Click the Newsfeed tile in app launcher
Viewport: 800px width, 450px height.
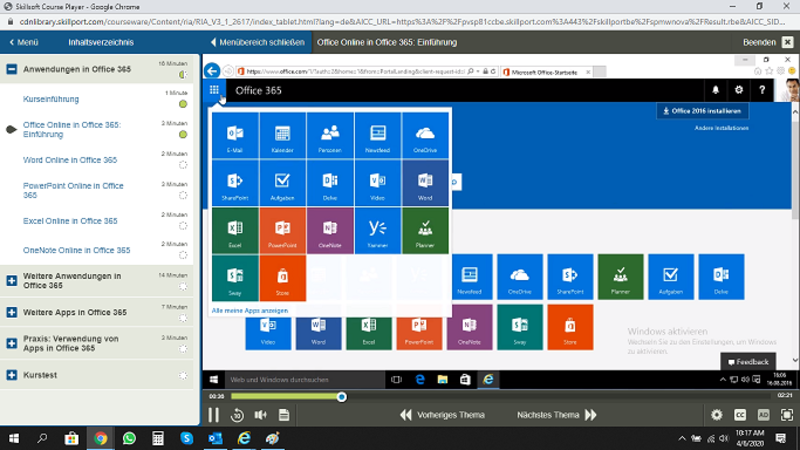tap(378, 136)
